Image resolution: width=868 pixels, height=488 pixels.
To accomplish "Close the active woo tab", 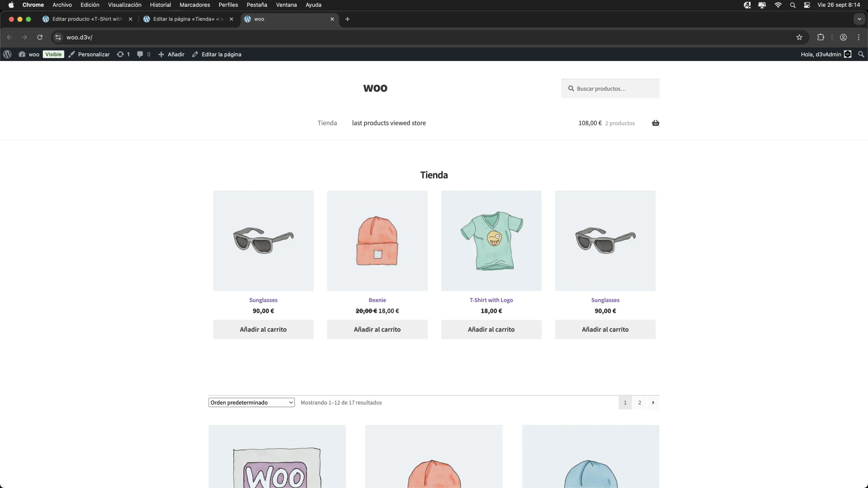I will coord(332,19).
